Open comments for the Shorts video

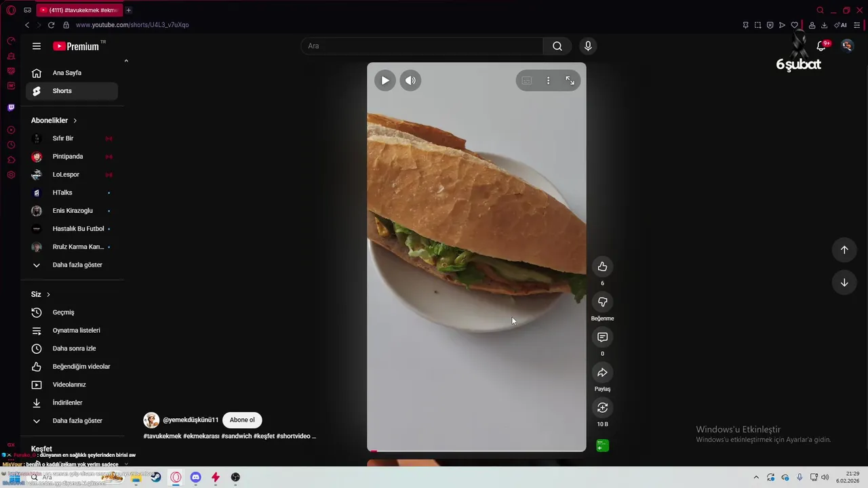[x=602, y=337]
